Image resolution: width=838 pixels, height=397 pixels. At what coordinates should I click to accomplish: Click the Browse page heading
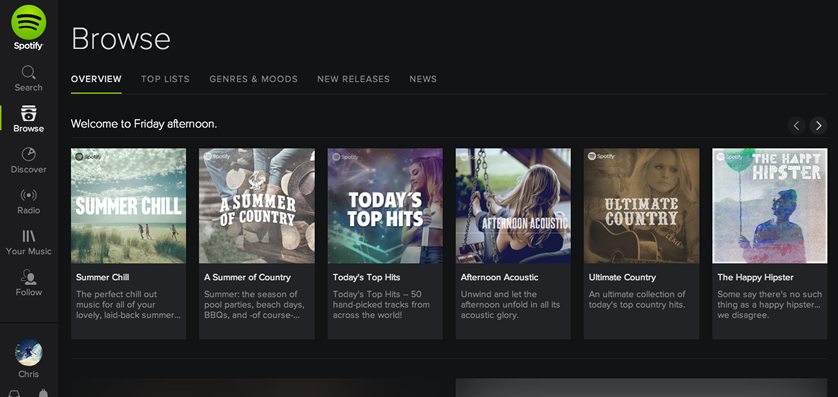[x=121, y=38]
